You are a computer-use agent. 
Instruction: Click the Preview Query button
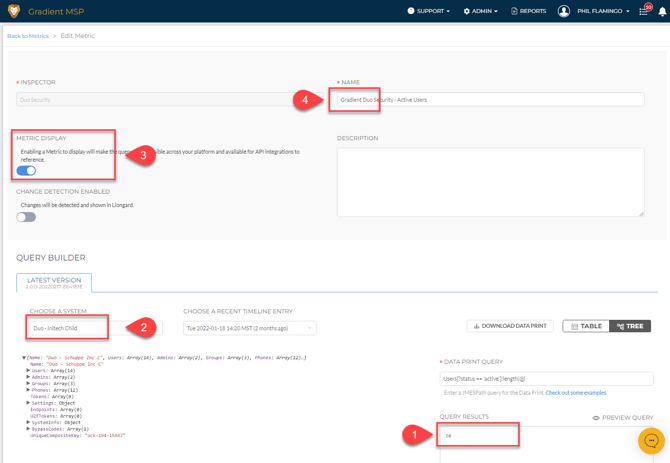coord(623,418)
